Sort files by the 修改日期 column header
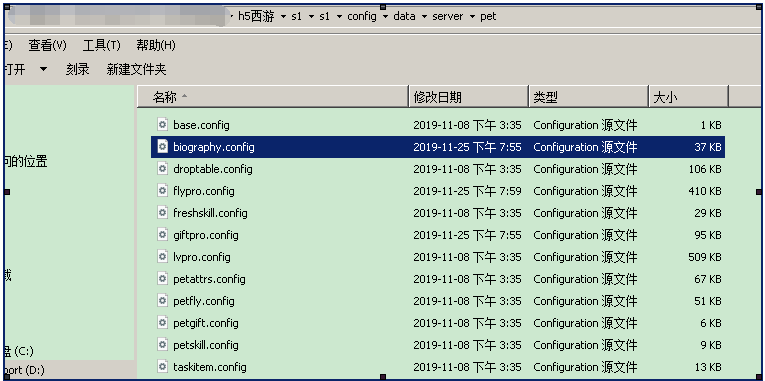Viewport: 765px width, 381px height. [468, 97]
